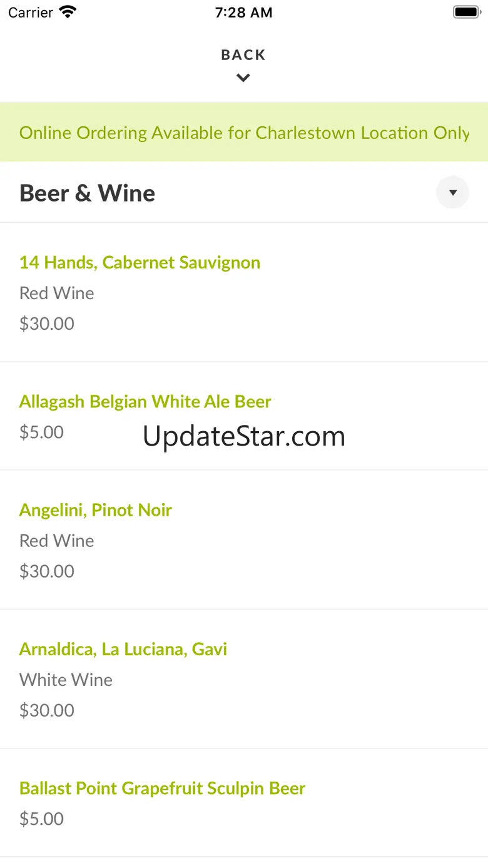
Task: Tap the $5.00 price under Allagash
Action: click(41, 432)
